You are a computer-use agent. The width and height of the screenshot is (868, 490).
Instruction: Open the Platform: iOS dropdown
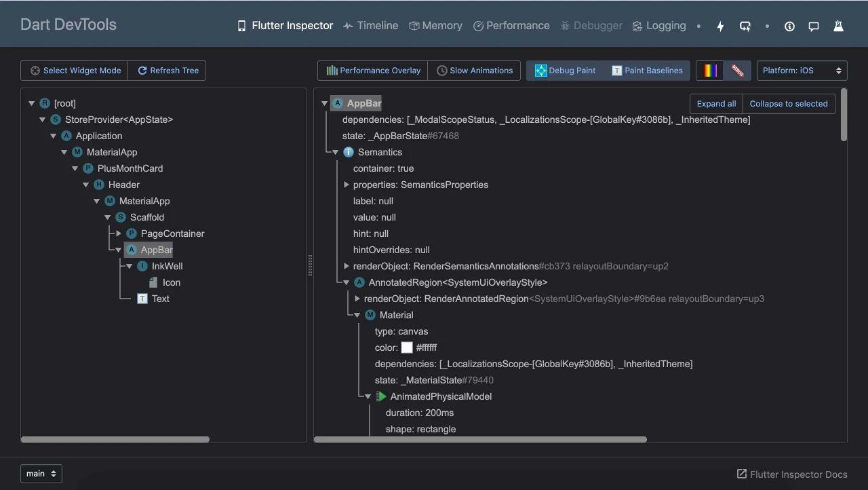coord(802,71)
